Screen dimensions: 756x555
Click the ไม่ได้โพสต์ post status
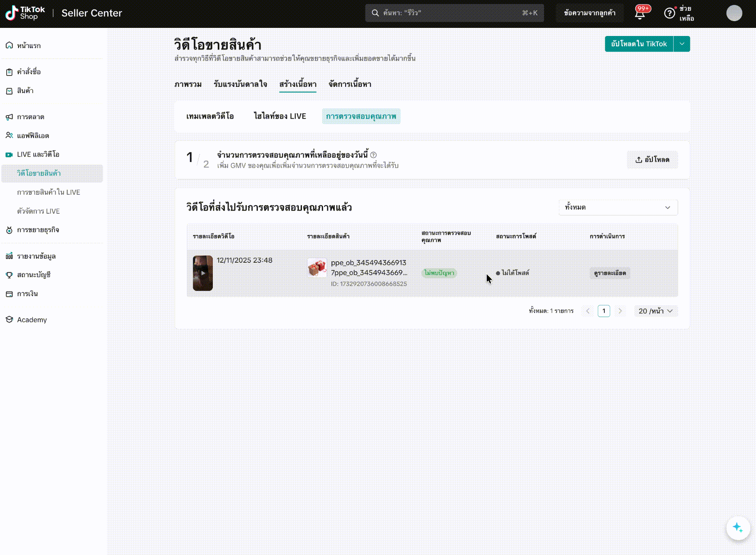tap(513, 273)
